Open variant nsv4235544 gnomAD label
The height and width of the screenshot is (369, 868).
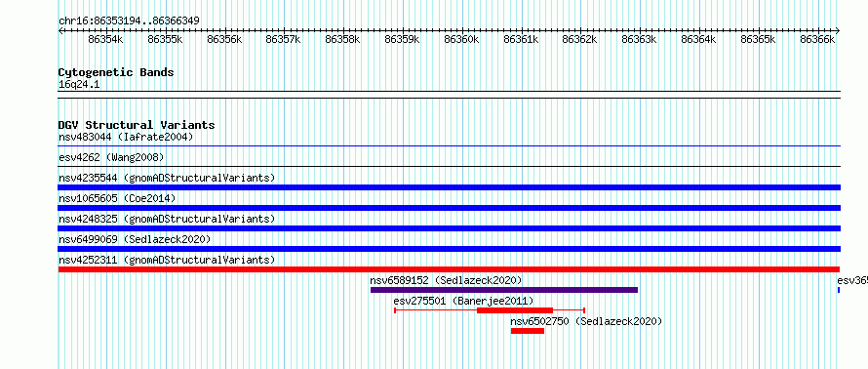tap(167, 178)
